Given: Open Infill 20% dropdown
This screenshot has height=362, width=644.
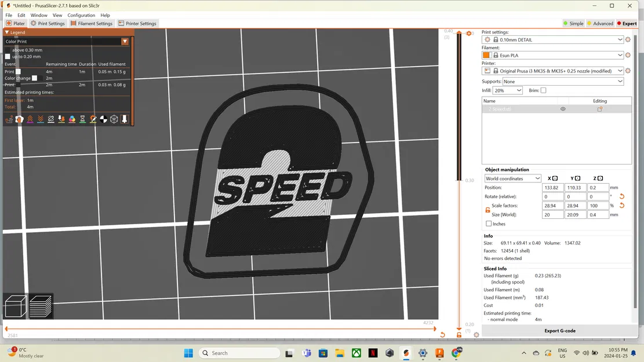Looking at the screenshot, I should (x=507, y=90).
